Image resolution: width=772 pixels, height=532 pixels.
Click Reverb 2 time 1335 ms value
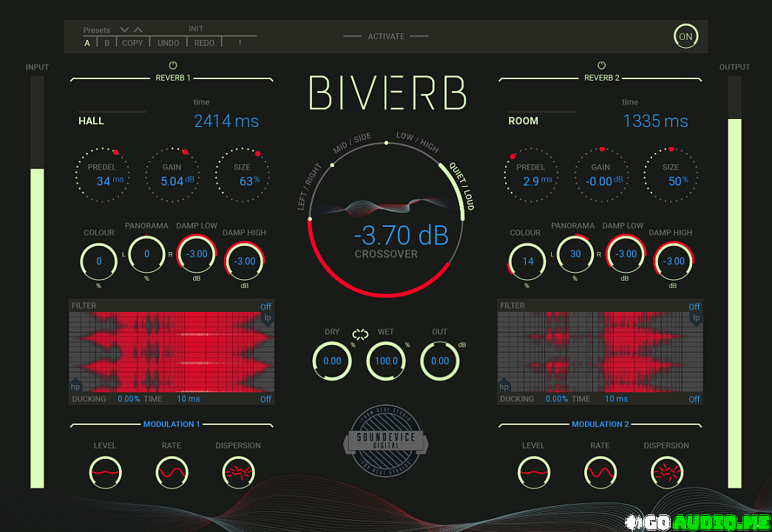(655, 121)
